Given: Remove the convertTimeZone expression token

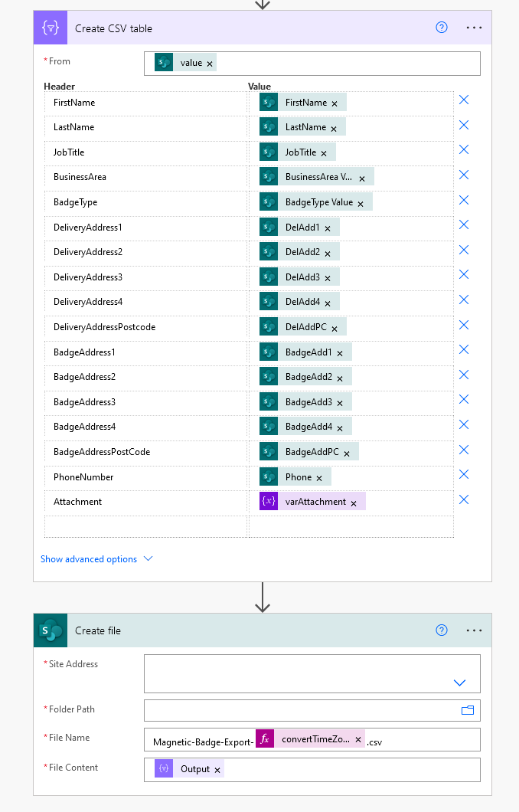Looking at the screenshot, I should (358, 739).
